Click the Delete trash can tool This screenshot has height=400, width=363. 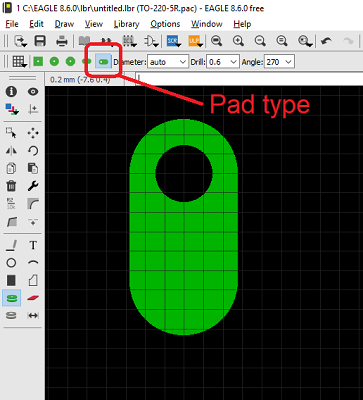(11, 186)
